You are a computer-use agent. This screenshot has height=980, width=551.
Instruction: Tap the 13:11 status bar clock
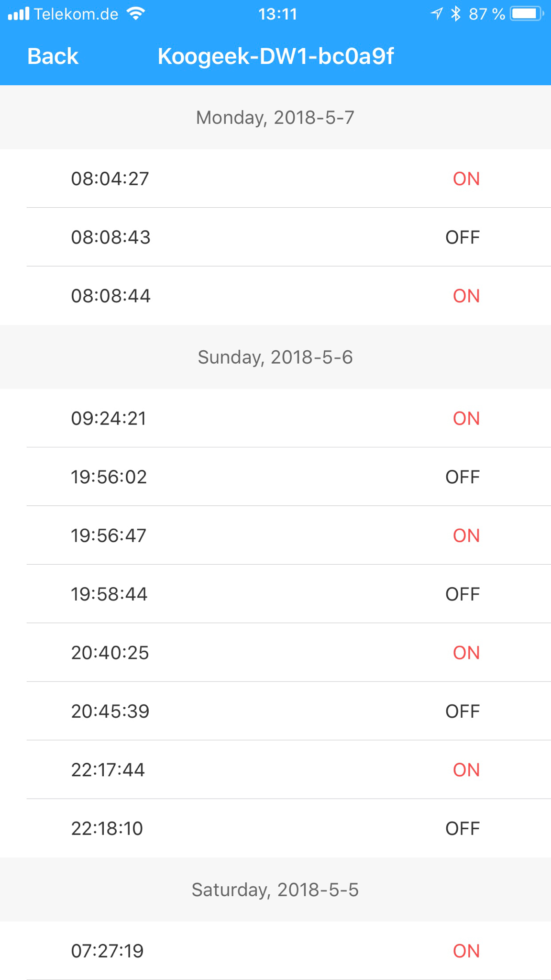coord(277,14)
